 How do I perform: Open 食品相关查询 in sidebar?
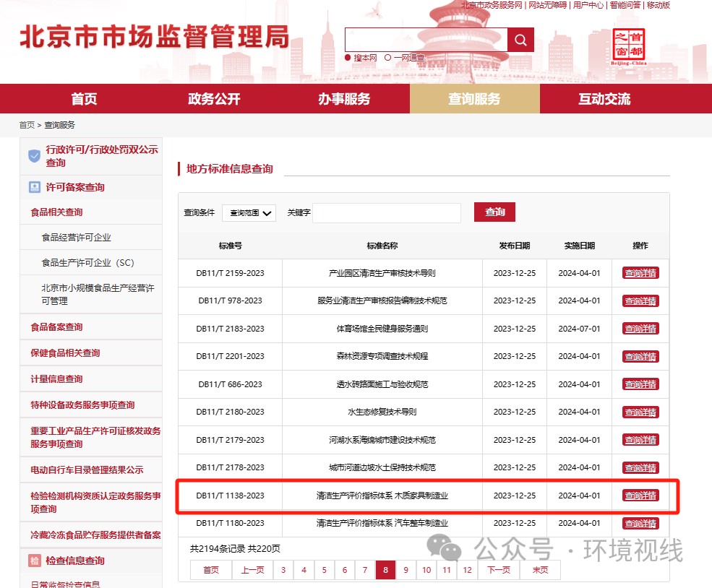coord(57,212)
